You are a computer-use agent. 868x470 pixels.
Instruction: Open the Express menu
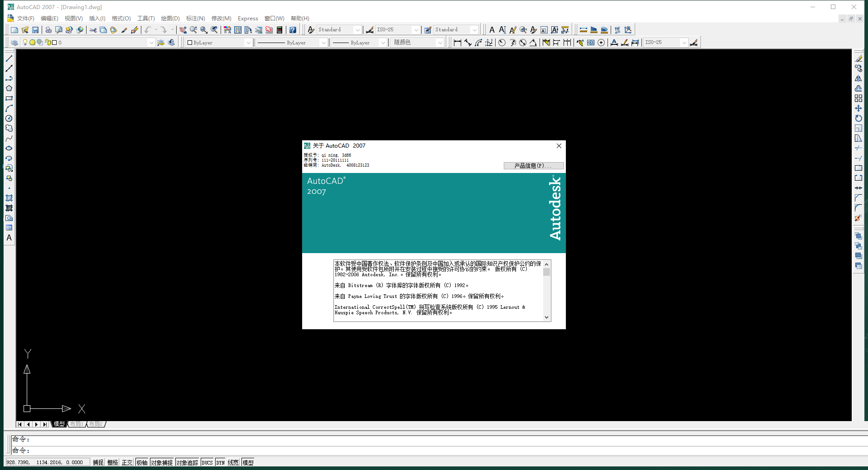[248, 19]
